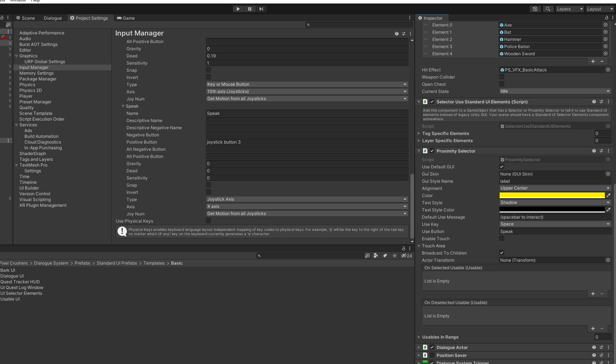This screenshot has width=616, height=364.
Task: Click the black Text Style Color swatch
Action: pyautogui.click(x=552, y=210)
